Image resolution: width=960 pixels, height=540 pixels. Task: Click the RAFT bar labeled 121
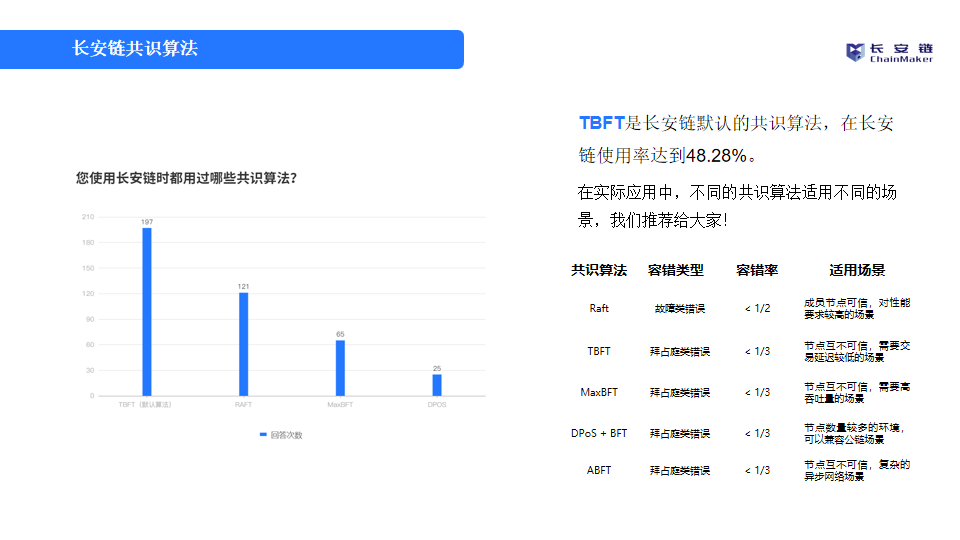(244, 344)
